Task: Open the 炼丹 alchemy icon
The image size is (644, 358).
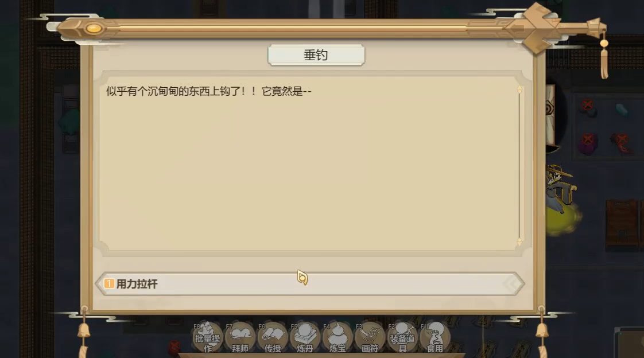Action: pos(305,337)
